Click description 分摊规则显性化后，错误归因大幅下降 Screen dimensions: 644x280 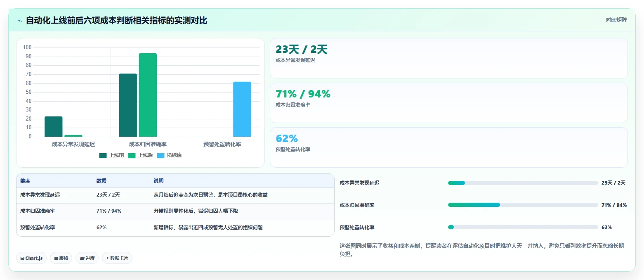pyautogui.click(x=196, y=211)
